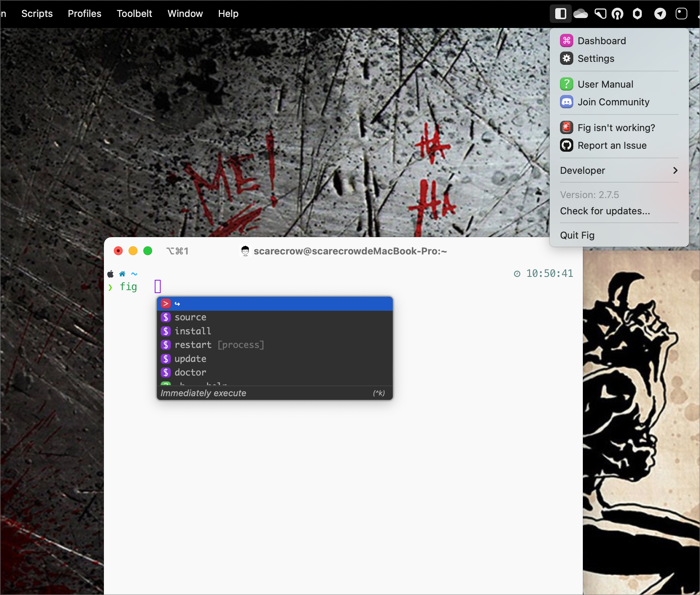
Task: Click the ⌥⌘1 shortcut label in titlebar
Action: pyautogui.click(x=178, y=251)
